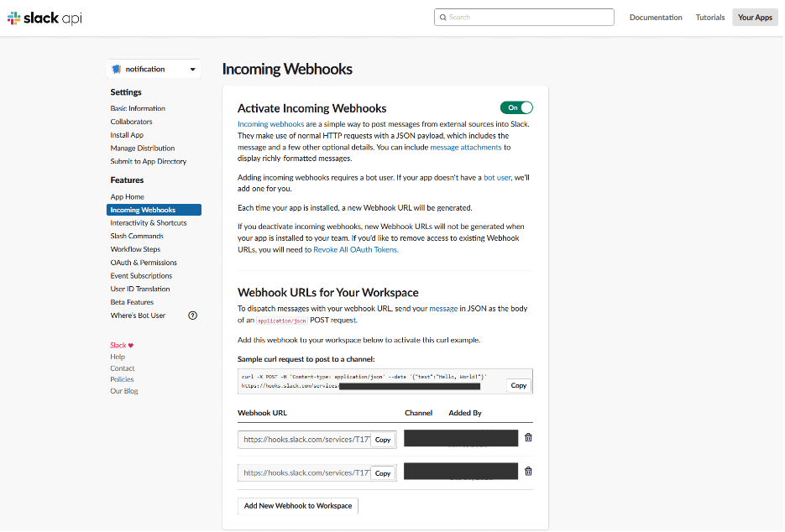Open User ID Translation page
Screen dimensions: 785x532
point(140,289)
